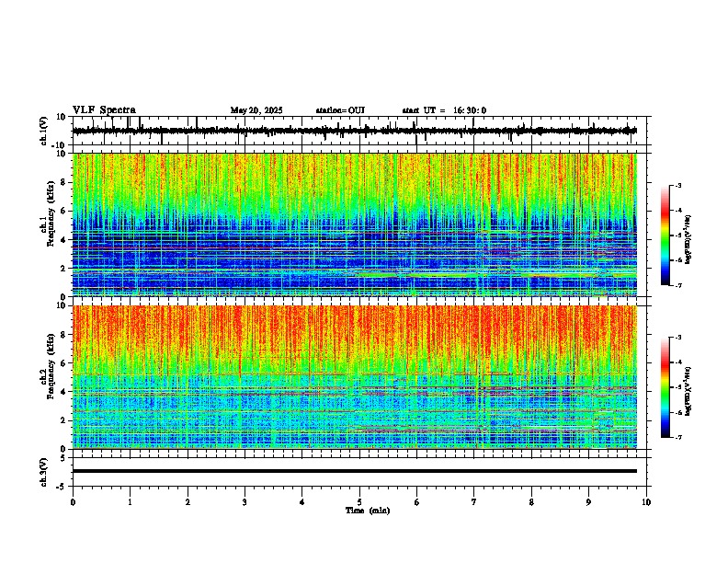This screenshot has width=728, height=563.
Task: Click the 'ch.1 Frequency (kHz)' axis label
Action: pyautogui.click(x=48, y=213)
